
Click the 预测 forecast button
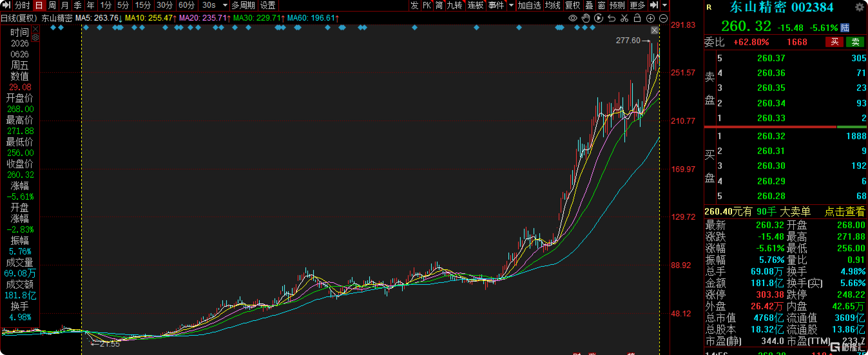(617, 5)
